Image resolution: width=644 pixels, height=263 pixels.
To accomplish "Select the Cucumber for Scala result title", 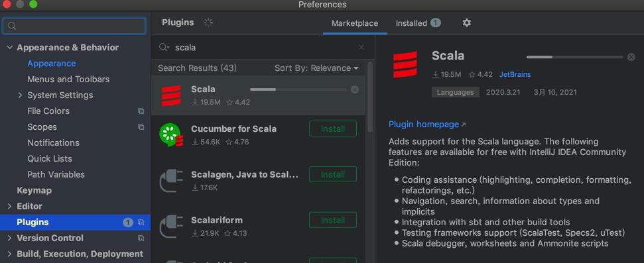I will (233, 129).
